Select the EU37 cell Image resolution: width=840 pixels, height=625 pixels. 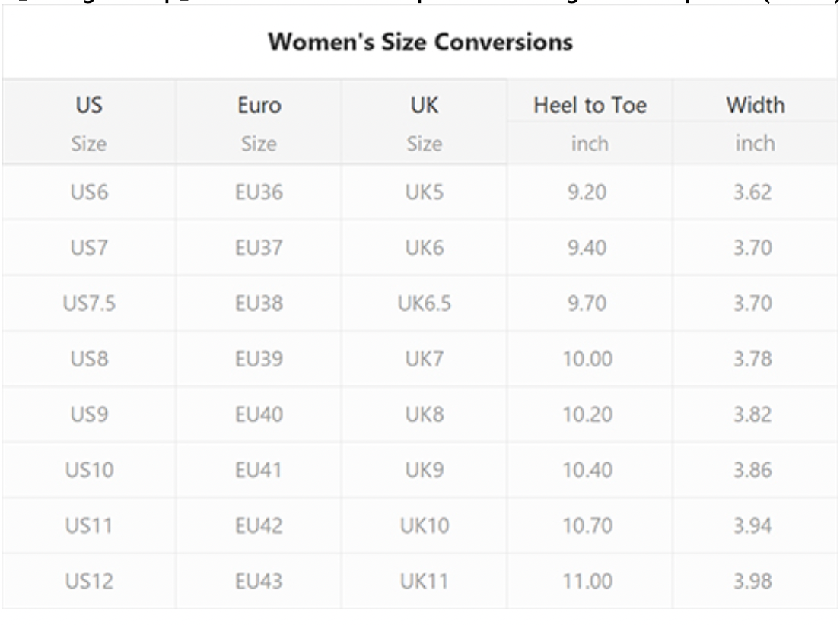[x=259, y=248]
